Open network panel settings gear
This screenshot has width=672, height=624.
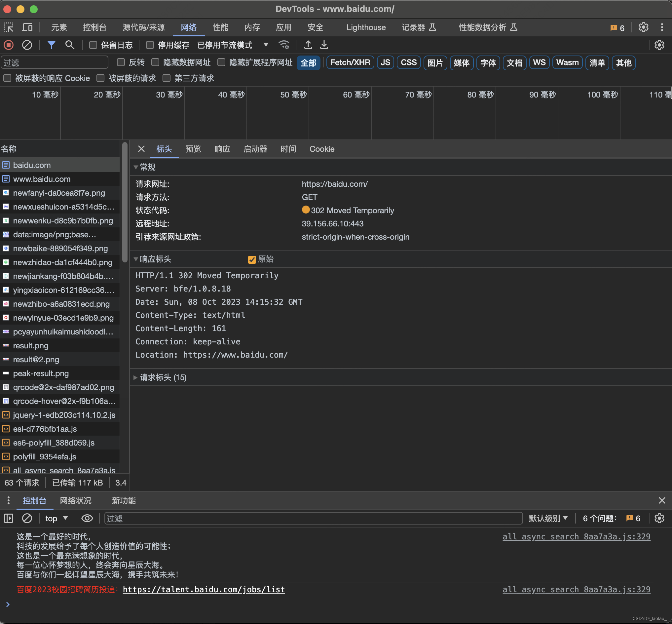(x=659, y=45)
